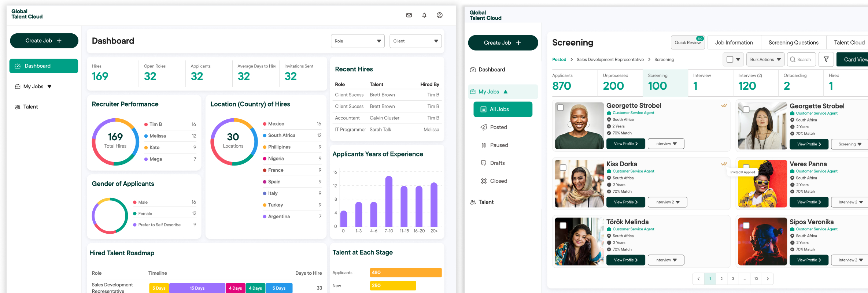Viewport: 868px width, 293px height.
Task: Switch to the Job Information tab
Action: (734, 42)
